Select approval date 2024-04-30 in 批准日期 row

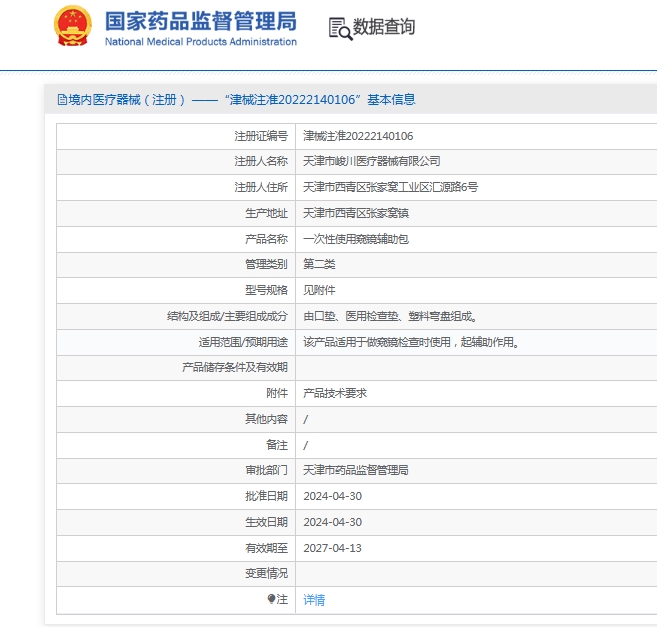click(x=333, y=496)
